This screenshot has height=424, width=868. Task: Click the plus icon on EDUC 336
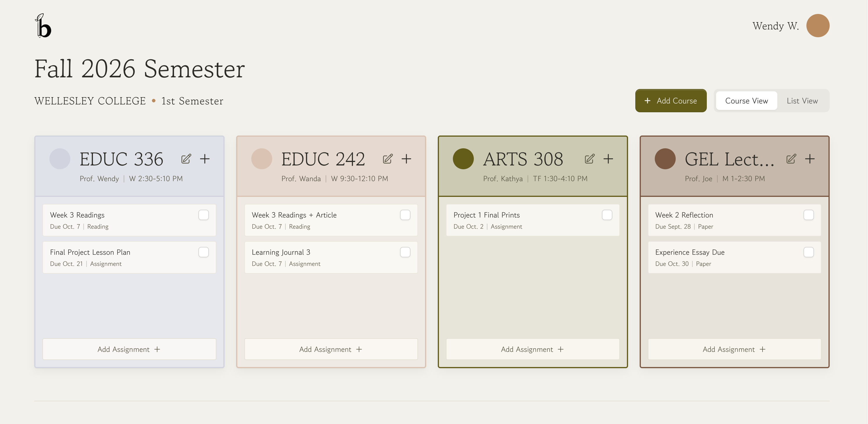205,159
